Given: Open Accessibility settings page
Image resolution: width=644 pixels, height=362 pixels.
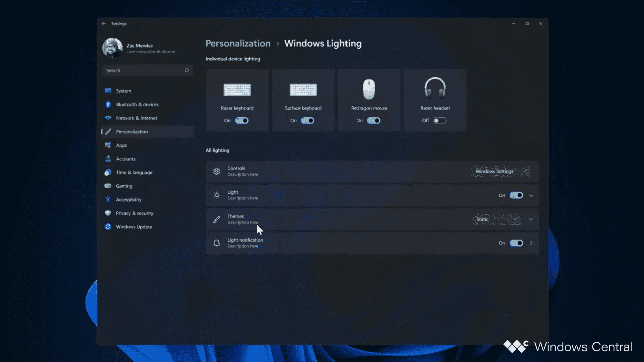Looking at the screenshot, I should click(x=148, y=200).
